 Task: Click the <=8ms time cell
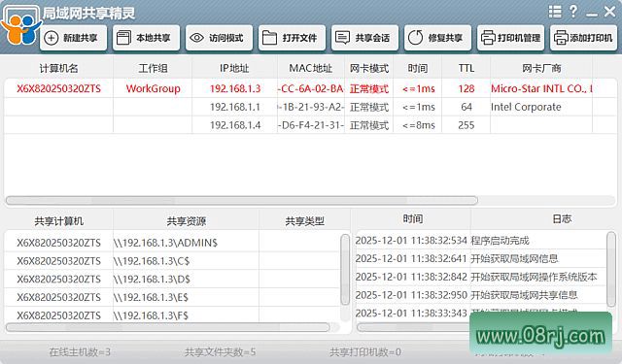coord(419,125)
